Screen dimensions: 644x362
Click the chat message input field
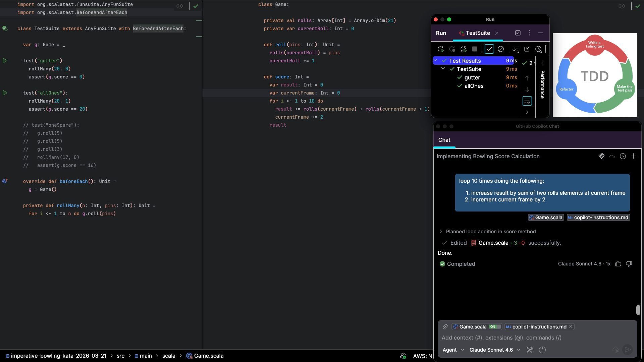coord(537,338)
